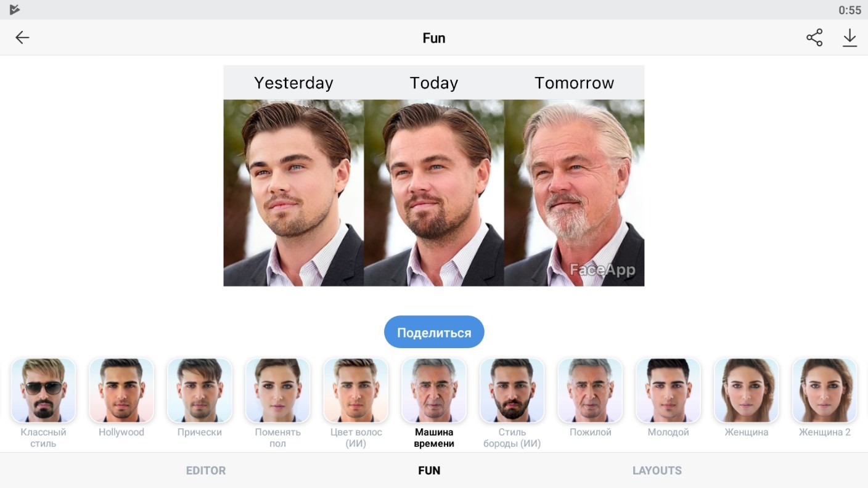Apply the Hollywood filter
This screenshot has width=868, height=488.
pos(121,391)
